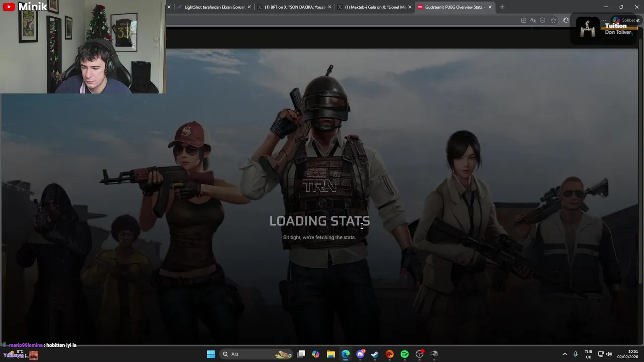Open the browser extensions puzzle icon
Screen dimensions: 644x362
click(566, 20)
